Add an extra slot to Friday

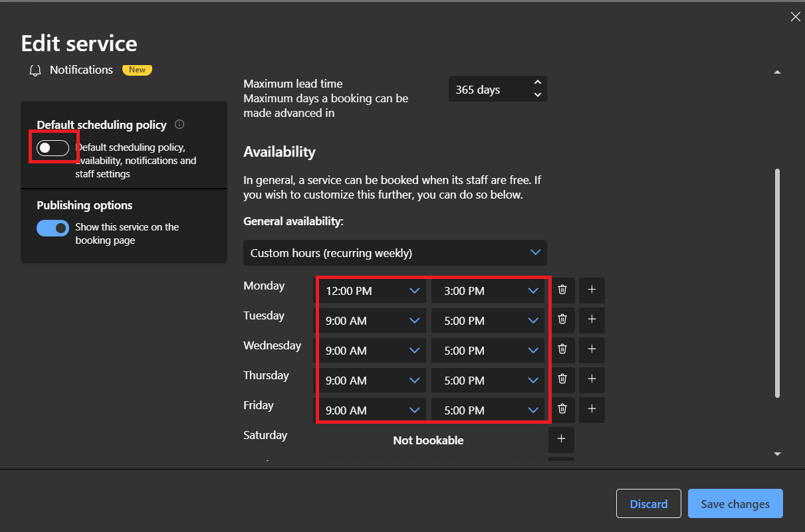point(591,410)
